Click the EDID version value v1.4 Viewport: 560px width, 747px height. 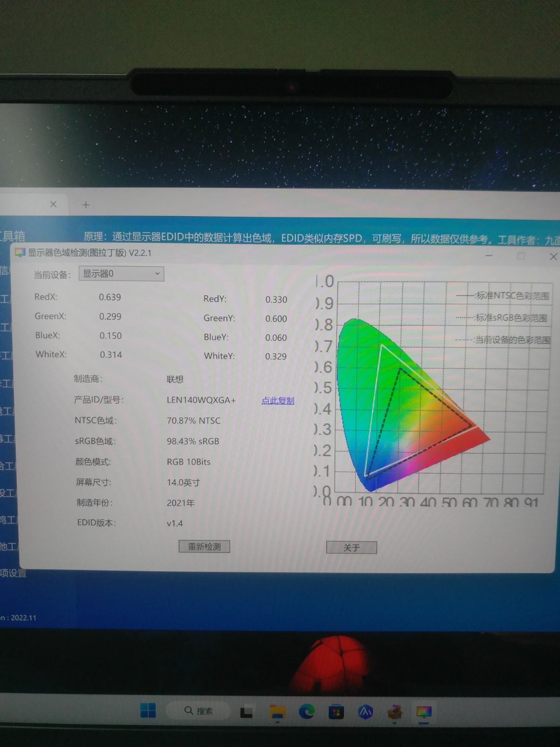tap(175, 523)
